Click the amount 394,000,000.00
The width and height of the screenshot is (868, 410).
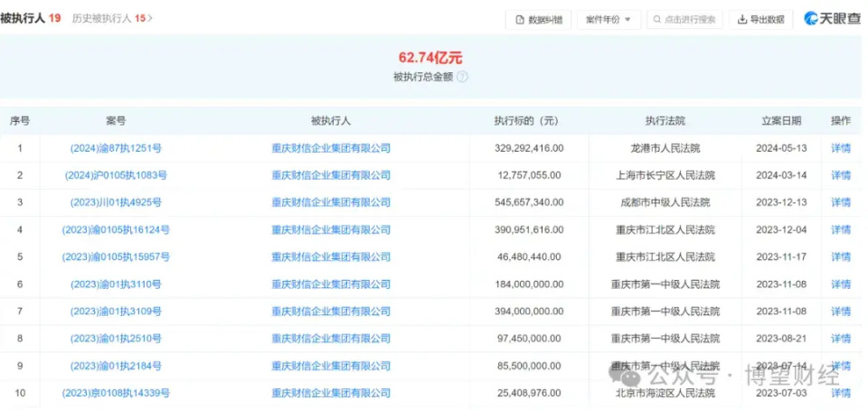(x=529, y=312)
